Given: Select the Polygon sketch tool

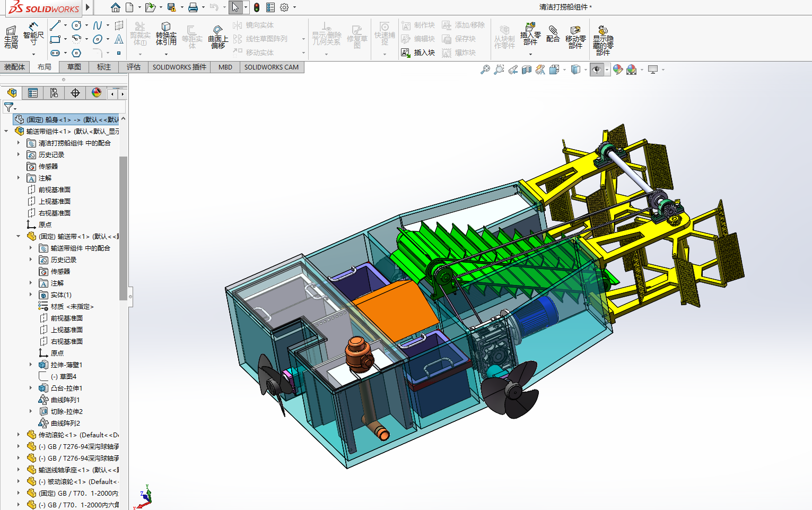Looking at the screenshot, I should [76, 53].
